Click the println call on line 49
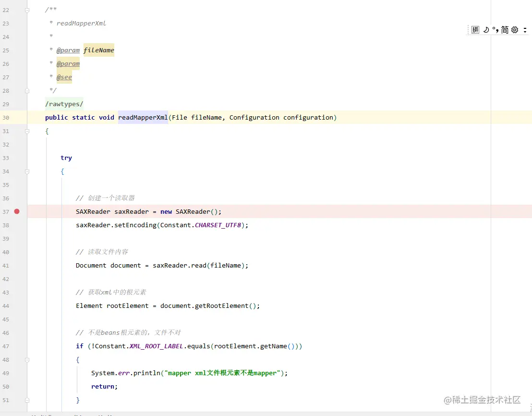The width and height of the screenshot is (532, 416). (x=146, y=373)
